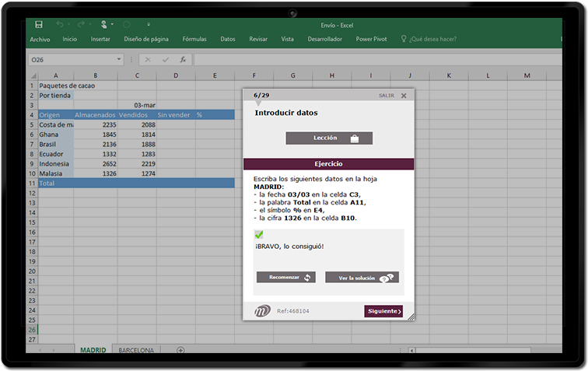This screenshot has height=371, width=588.
Task: Click the Undo arrow icon
Action: pos(60,25)
